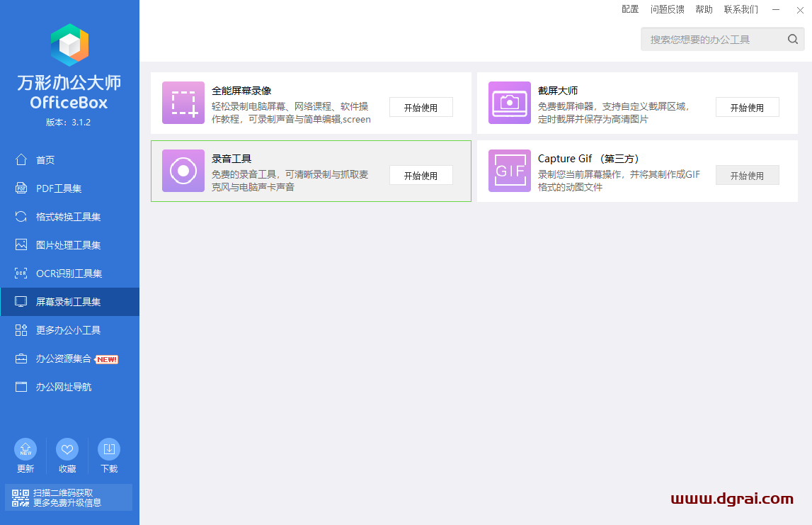Click the PDF icon in the sidebar
Viewport: 812px width, 525px height.
21,188
